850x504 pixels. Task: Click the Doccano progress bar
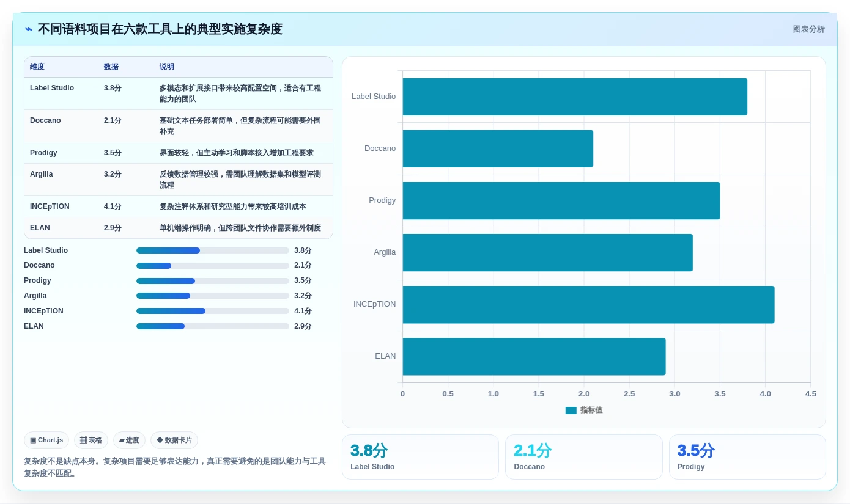coord(213,266)
